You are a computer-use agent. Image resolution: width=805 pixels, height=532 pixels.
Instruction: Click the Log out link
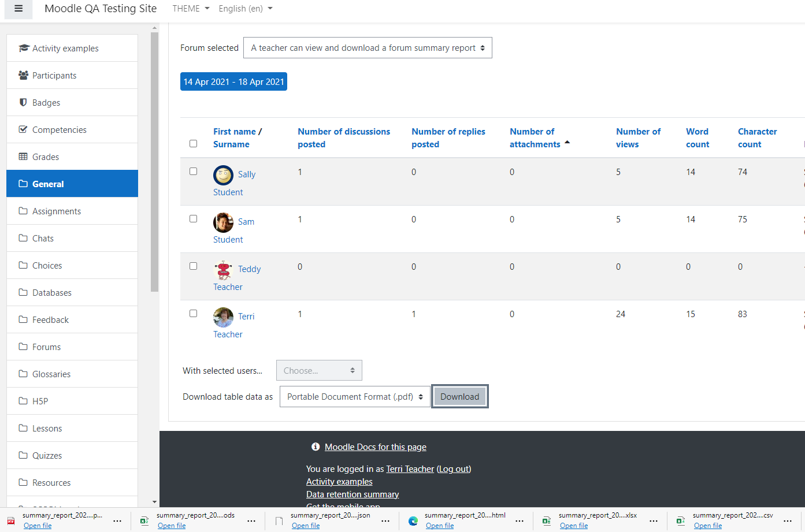[x=454, y=468]
